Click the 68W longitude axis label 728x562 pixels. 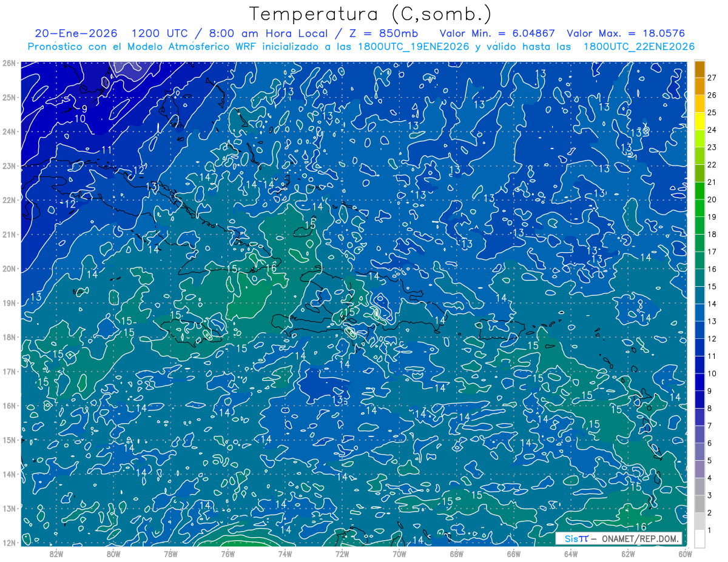click(457, 554)
